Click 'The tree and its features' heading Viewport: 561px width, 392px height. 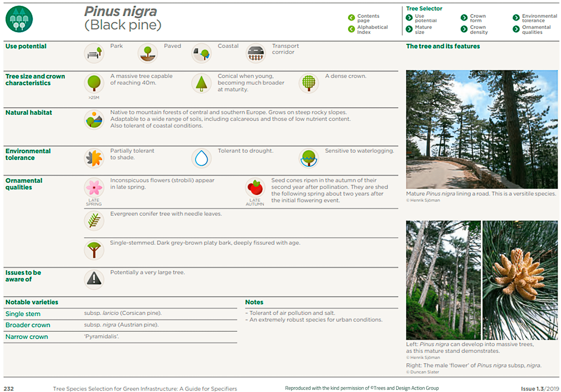(x=443, y=46)
